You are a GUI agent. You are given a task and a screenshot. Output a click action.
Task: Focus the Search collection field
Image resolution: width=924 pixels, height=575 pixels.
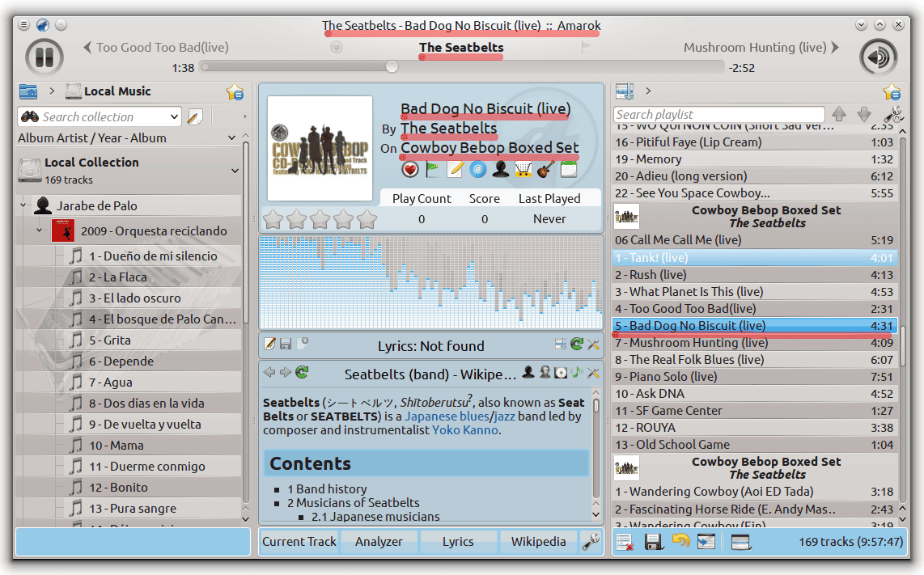point(99,116)
